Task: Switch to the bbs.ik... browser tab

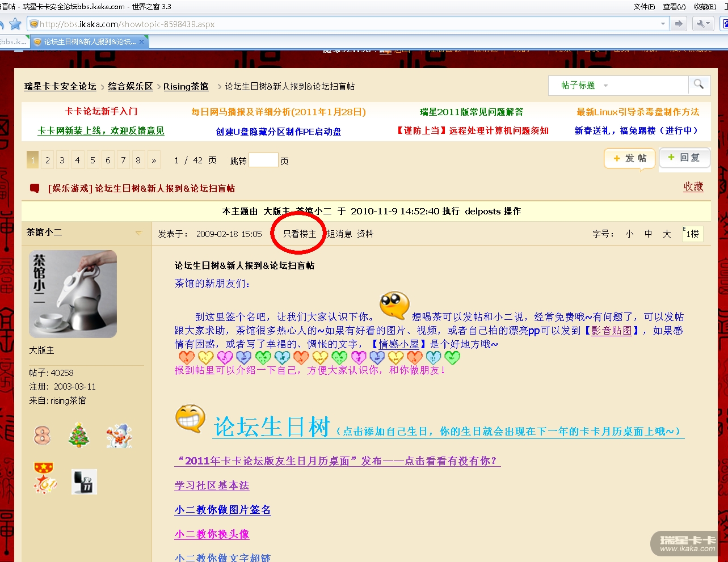Action: (14, 41)
